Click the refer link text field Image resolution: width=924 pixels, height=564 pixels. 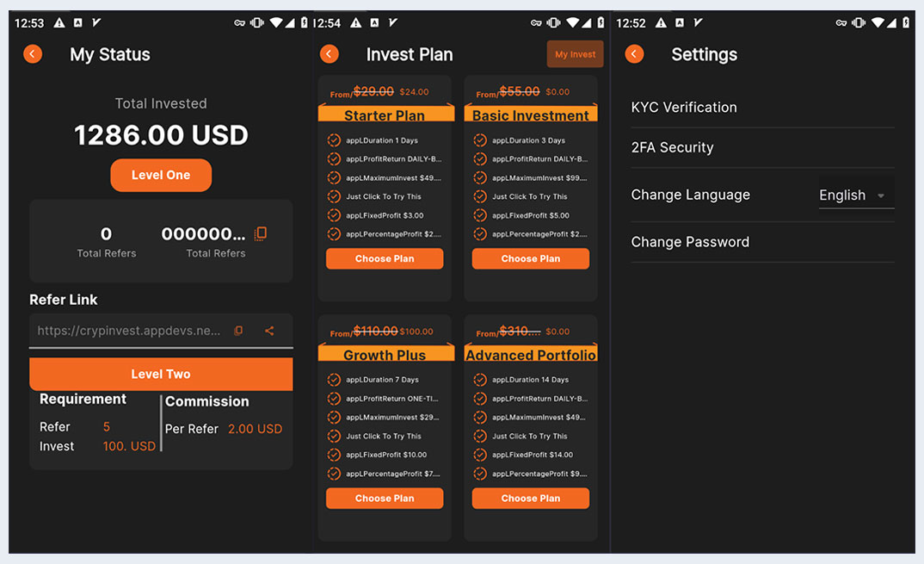[x=129, y=331]
